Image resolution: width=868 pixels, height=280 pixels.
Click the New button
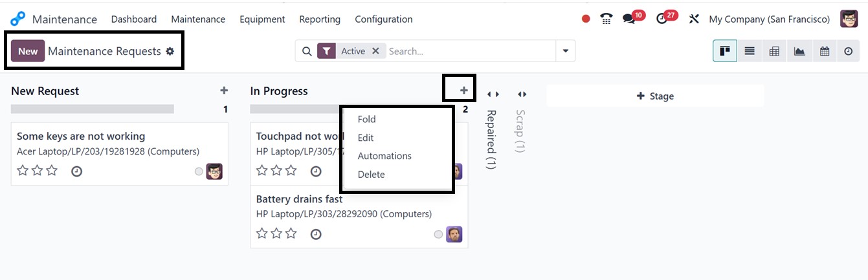click(28, 51)
